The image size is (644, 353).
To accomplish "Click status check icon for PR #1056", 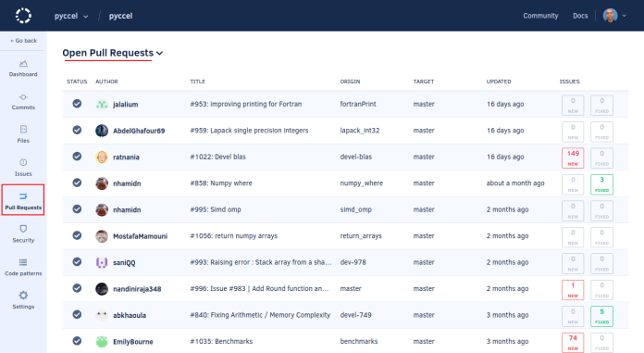I will pos(77,235).
